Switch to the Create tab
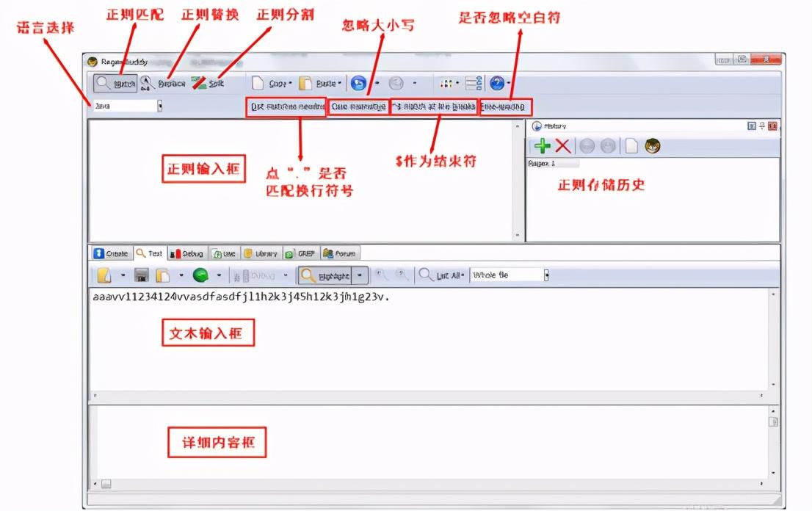The image size is (812, 511). (112, 253)
